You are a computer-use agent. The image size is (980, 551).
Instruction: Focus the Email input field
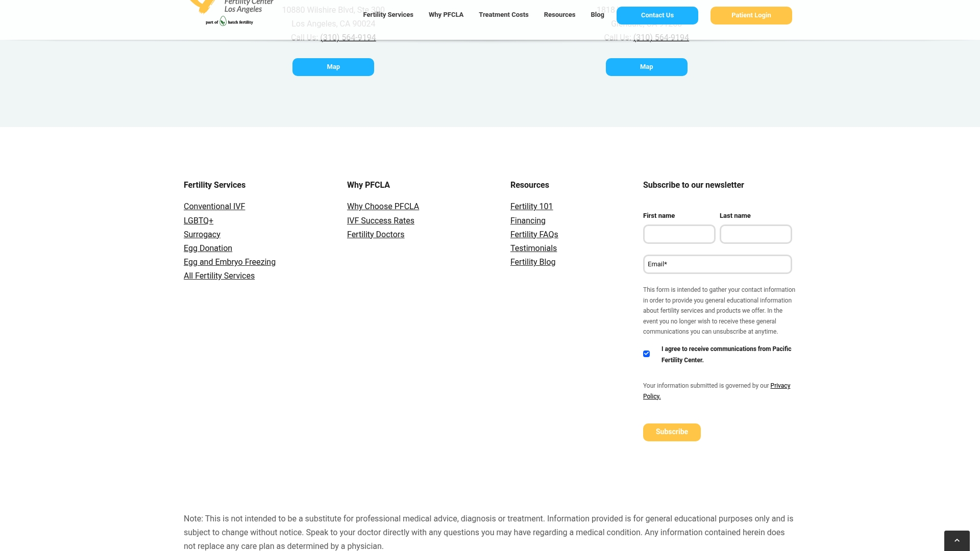(717, 264)
